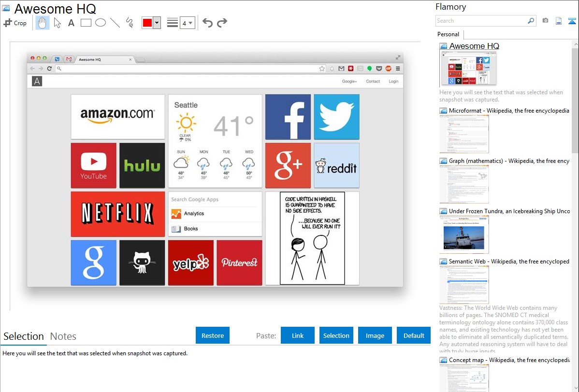Image resolution: width=579 pixels, height=392 pixels.
Task: Select the Graph (mathematics) thumbnail
Action: tap(464, 184)
